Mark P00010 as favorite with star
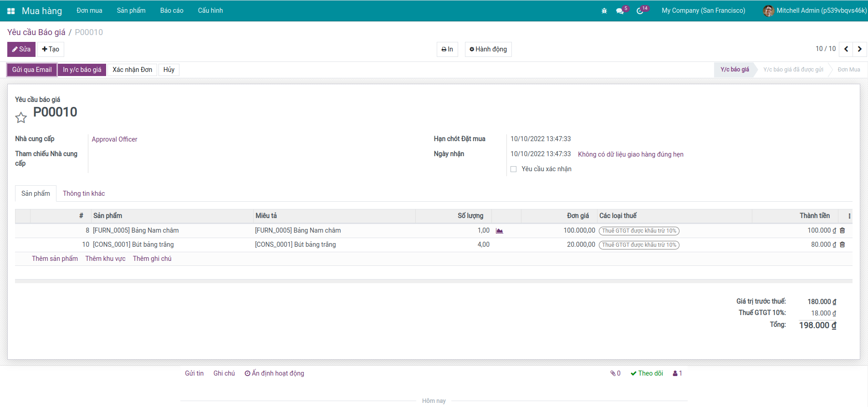Image resolution: width=868 pixels, height=407 pixels. pyautogui.click(x=21, y=118)
